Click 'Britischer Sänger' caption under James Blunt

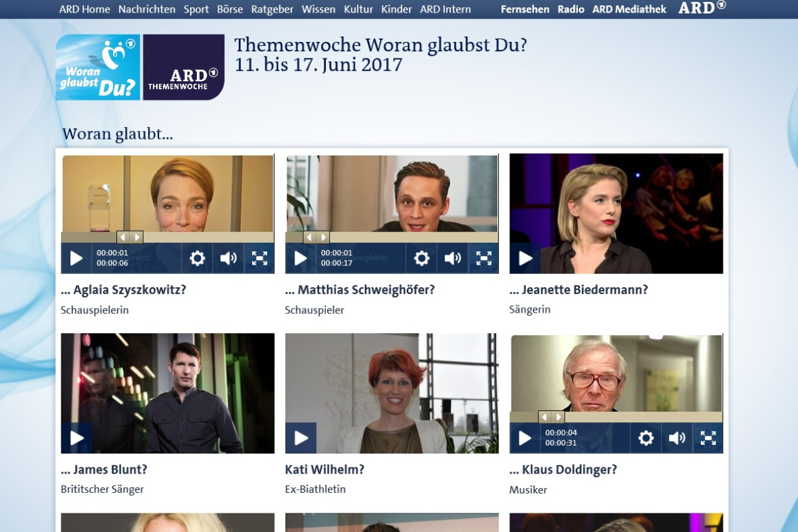pyautogui.click(x=102, y=489)
